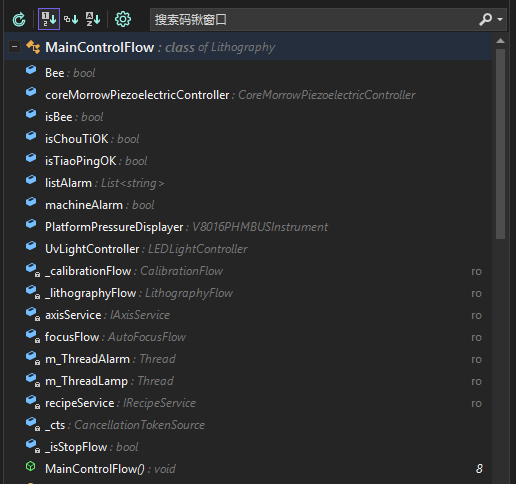The height and width of the screenshot is (484, 516).
Task: Click the '8' value on MainControlFlow() row
Action: pos(479,469)
